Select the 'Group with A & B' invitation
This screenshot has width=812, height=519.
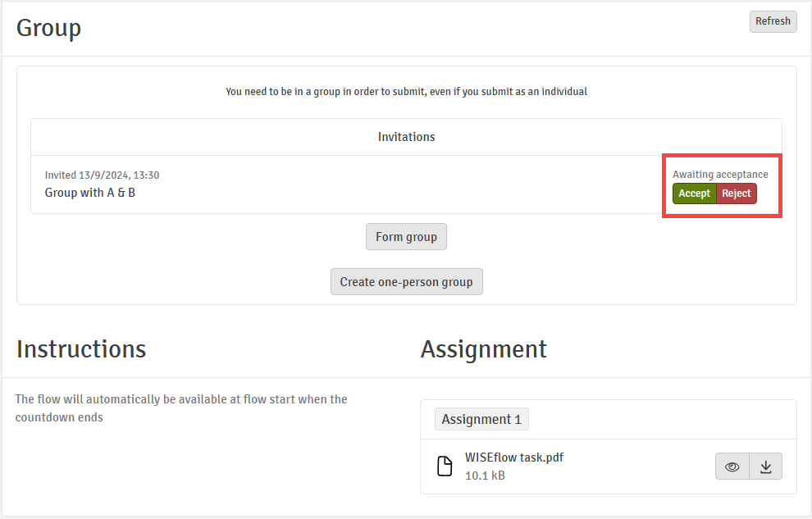click(90, 193)
